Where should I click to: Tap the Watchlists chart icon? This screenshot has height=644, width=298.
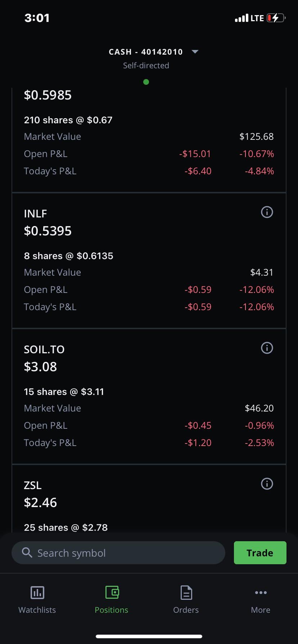37,592
